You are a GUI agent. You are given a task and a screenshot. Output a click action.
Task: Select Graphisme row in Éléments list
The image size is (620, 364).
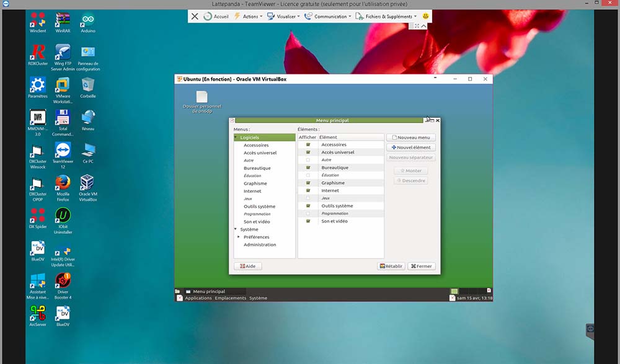(341, 183)
